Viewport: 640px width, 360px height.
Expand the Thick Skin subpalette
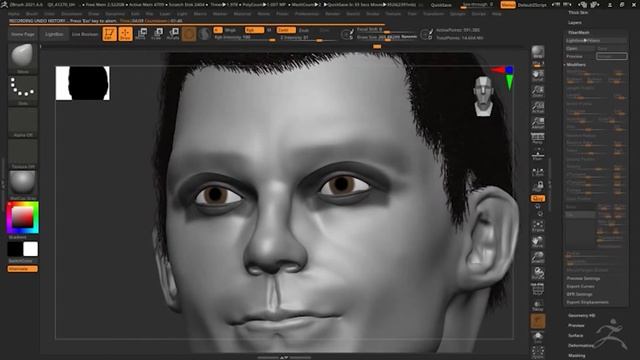coord(578,13)
